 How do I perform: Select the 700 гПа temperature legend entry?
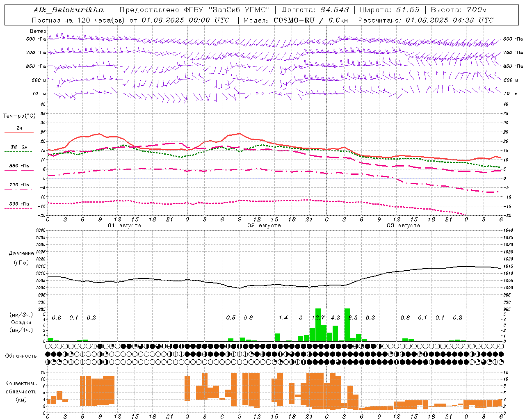pos(19,185)
